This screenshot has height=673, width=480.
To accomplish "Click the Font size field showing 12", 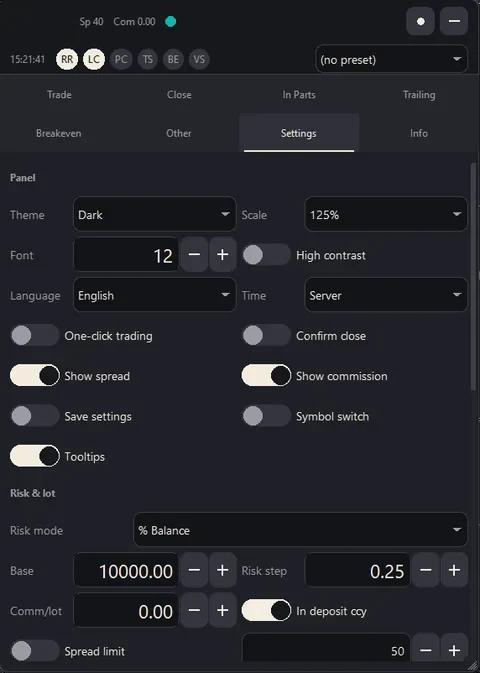I will [126, 255].
